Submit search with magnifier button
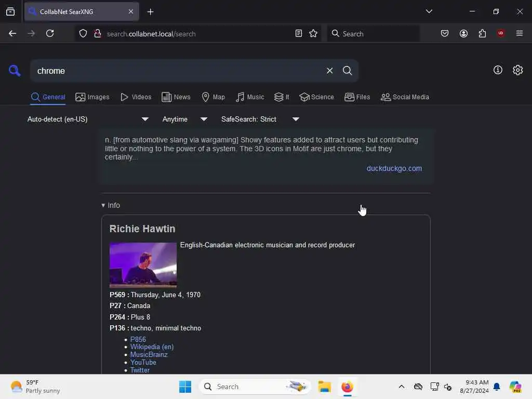The width and height of the screenshot is (532, 399). click(347, 71)
